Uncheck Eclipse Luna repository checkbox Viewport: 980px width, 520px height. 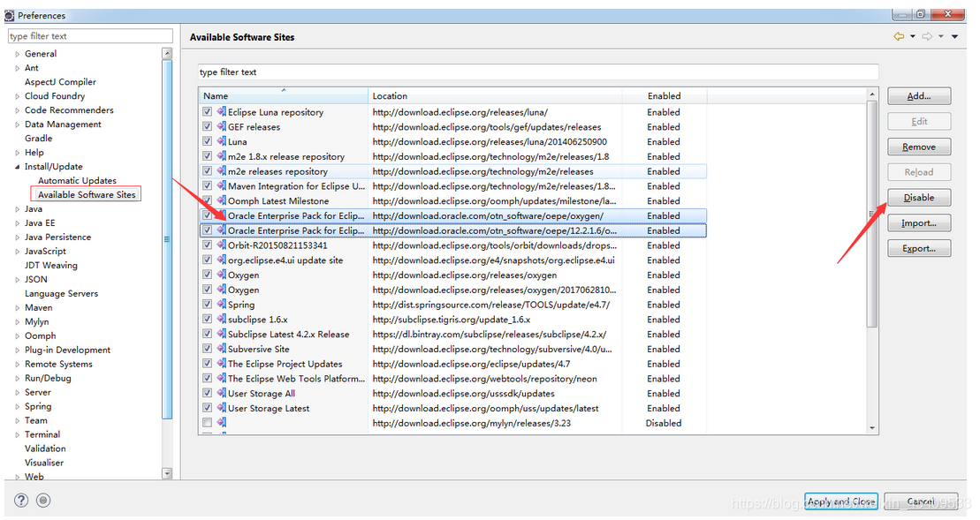click(x=207, y=112)
